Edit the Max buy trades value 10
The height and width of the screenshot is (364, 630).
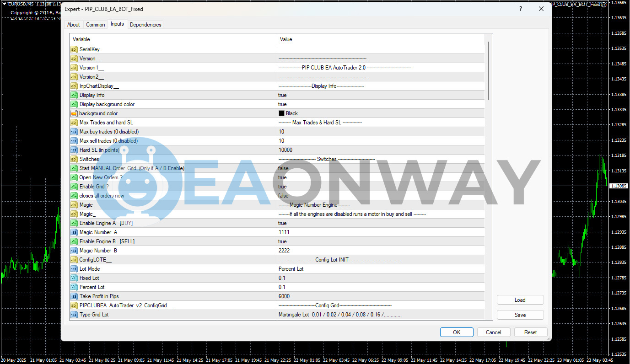[x=381, y=132]
